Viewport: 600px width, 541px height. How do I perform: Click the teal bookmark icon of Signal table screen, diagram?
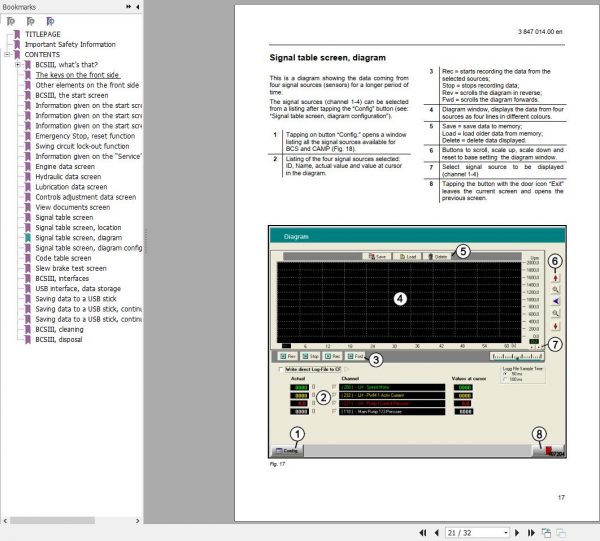coord(28,238)
